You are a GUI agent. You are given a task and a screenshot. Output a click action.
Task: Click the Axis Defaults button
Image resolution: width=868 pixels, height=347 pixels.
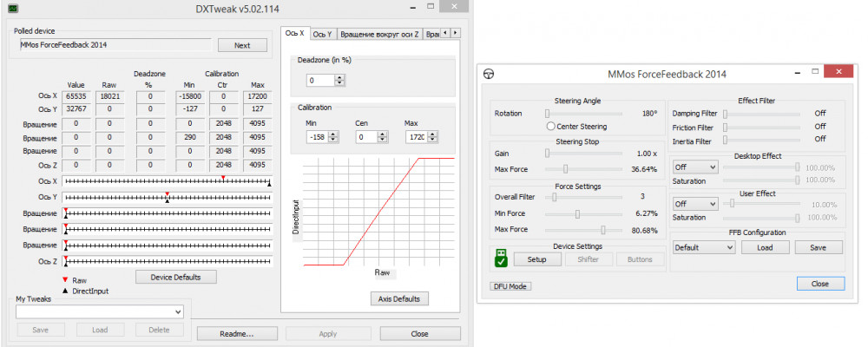point(399,298)
